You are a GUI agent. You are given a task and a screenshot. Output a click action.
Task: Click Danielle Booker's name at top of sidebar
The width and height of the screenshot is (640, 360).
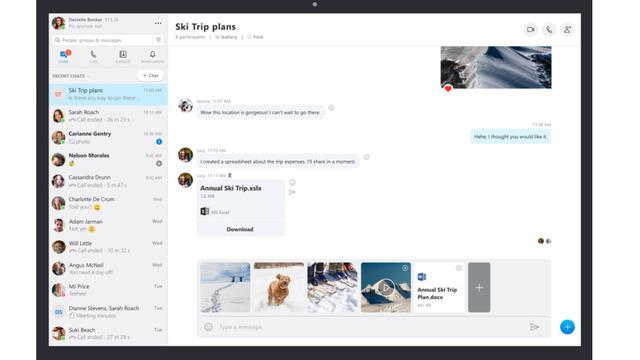tap(85, 20)
